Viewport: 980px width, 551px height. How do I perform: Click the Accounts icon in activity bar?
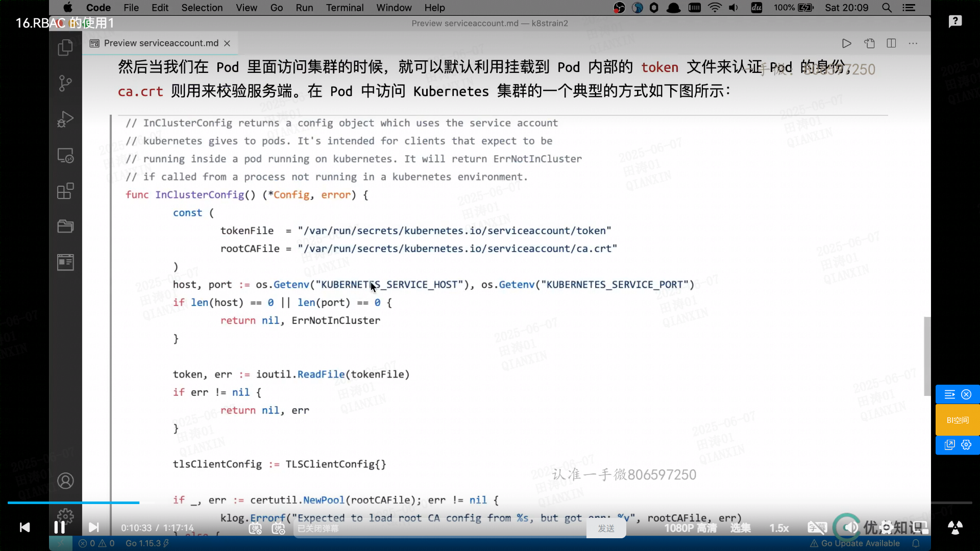click(65, 481)
